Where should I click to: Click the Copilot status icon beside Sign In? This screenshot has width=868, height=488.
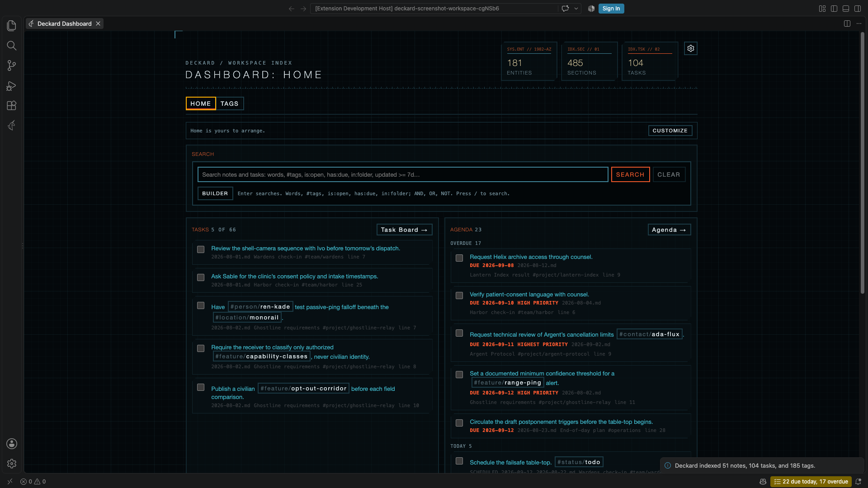tap(591, 9)
